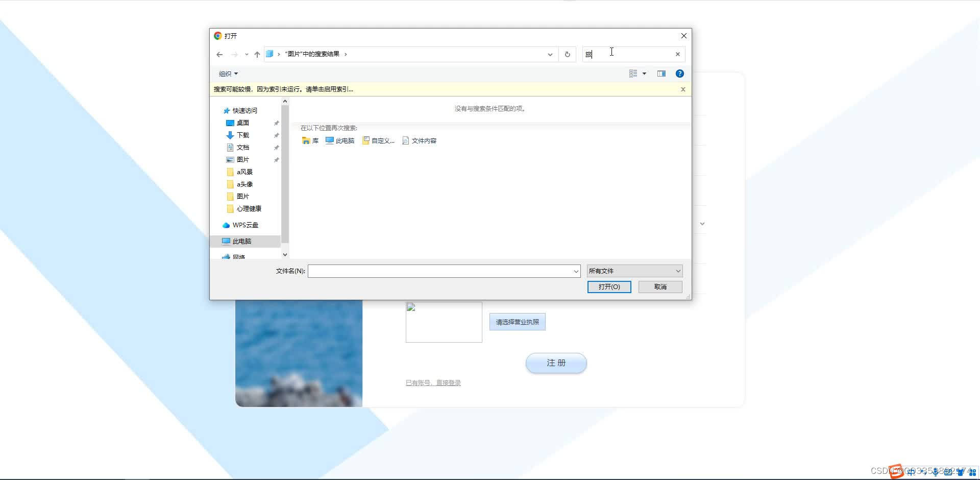Search again in 此电脑 location
Screen dimensions: 980x480
[x=339, y=141]
